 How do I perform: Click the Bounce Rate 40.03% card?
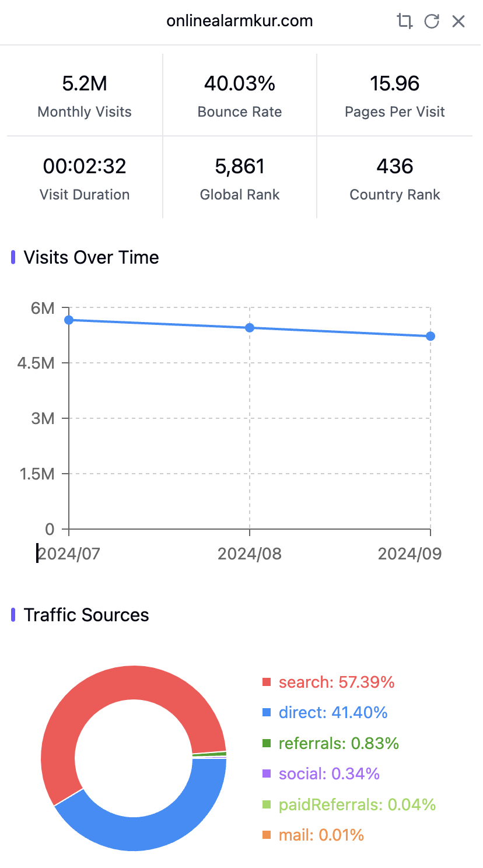tap(240, 95)
